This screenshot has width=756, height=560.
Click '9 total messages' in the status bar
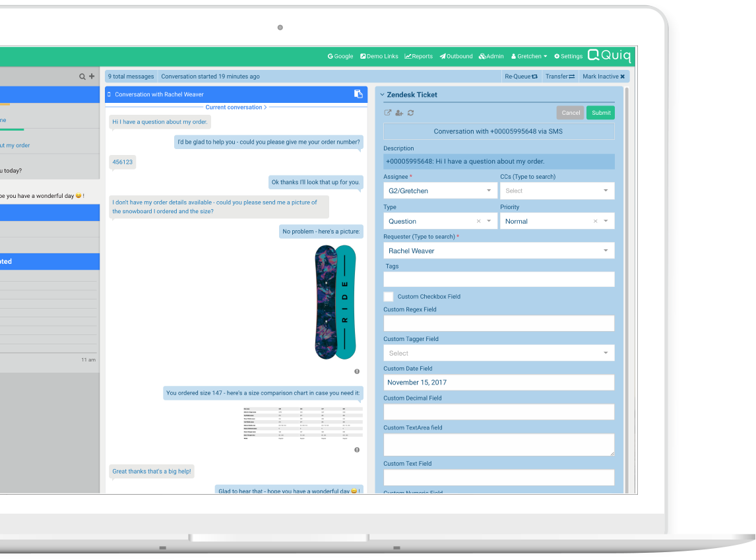click(131, 77)
